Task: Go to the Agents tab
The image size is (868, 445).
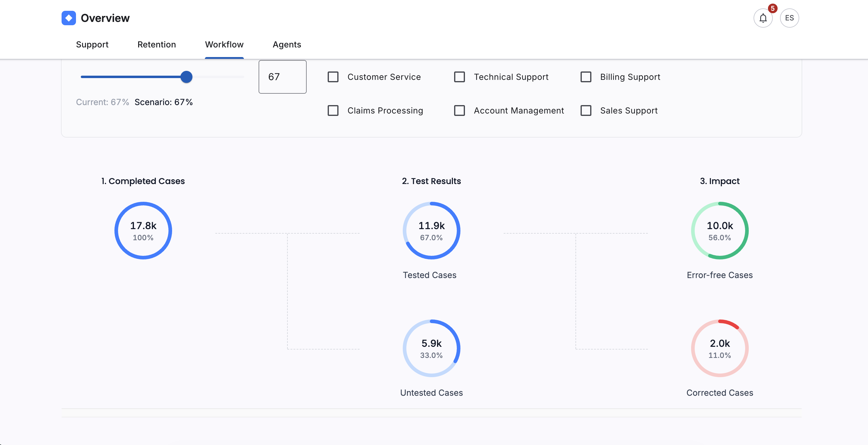Action: tap(287, 45)
